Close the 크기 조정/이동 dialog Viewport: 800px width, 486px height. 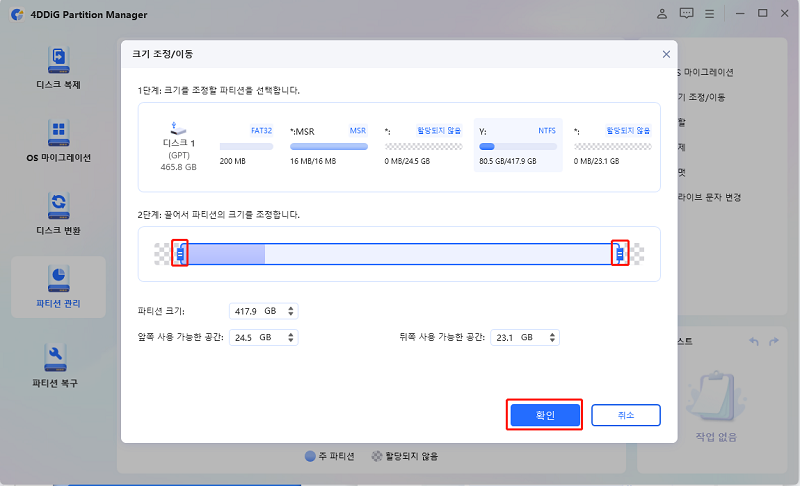coord(666,54)
